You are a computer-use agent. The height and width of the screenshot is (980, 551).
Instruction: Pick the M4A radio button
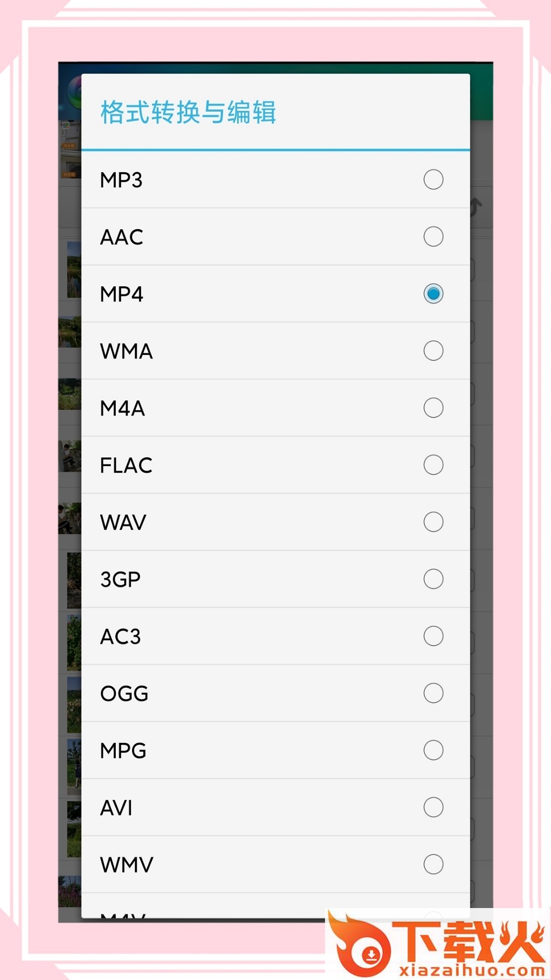(433, 408)
